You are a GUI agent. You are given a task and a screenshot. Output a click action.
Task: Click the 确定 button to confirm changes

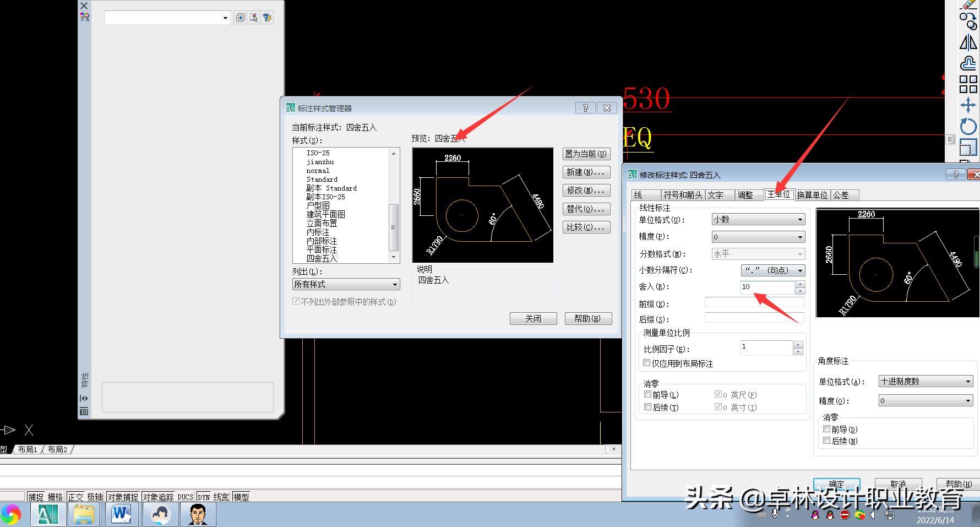coord(836,483)
